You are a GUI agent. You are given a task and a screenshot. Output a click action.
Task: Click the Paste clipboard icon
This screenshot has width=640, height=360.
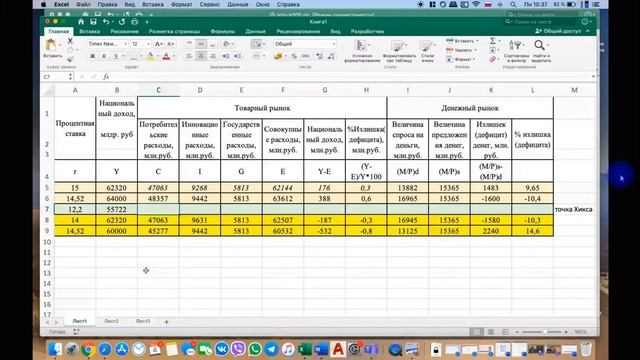click(x=51, y=45)
